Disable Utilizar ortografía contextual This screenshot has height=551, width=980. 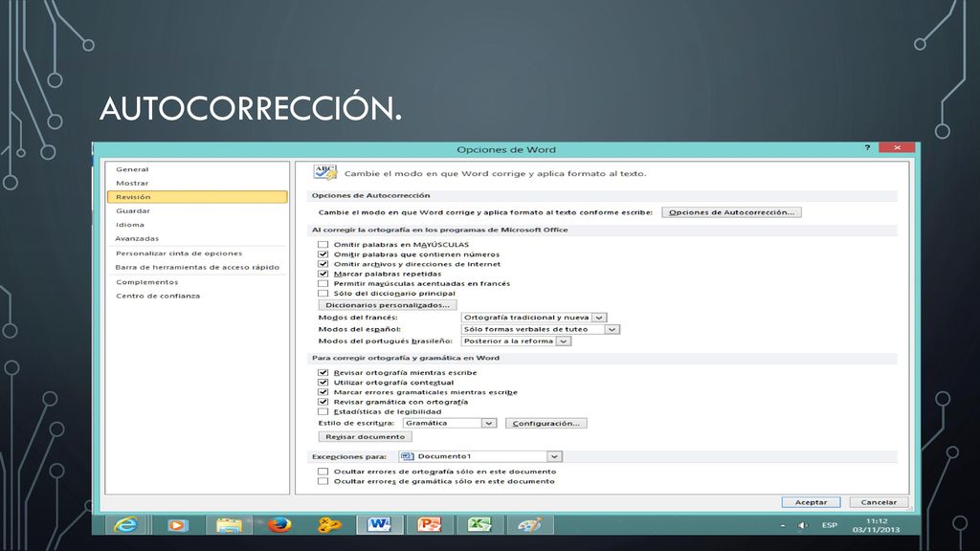(x=323, y=383)
